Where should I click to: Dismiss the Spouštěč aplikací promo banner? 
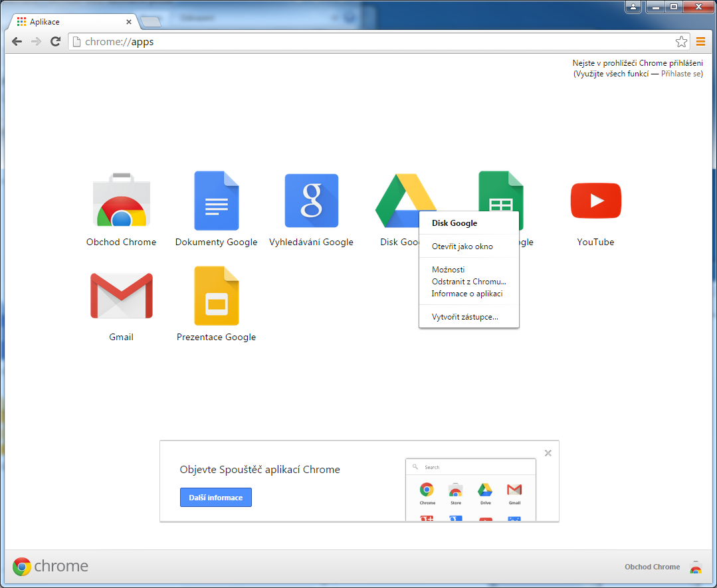click(x=548, y=453)
